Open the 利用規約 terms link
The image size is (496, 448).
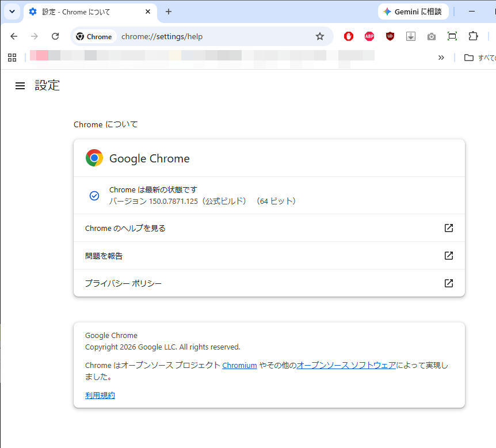[x=100, y=395]
